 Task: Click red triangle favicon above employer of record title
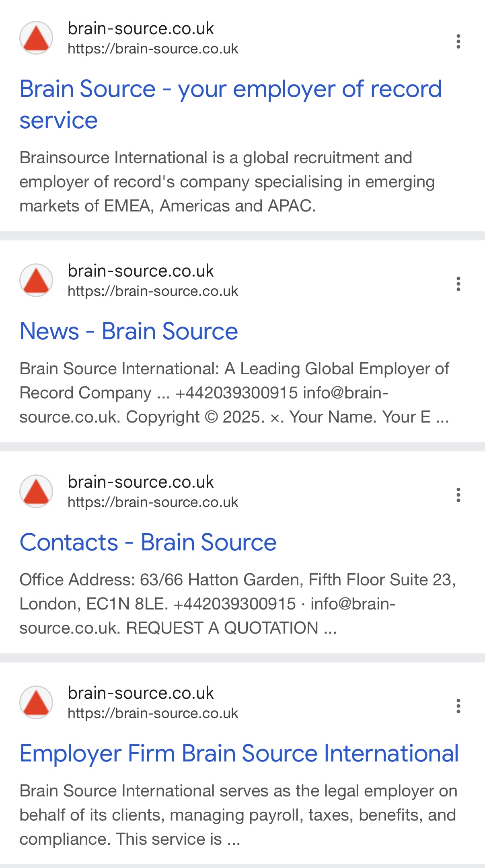click(x=36, y=38)
